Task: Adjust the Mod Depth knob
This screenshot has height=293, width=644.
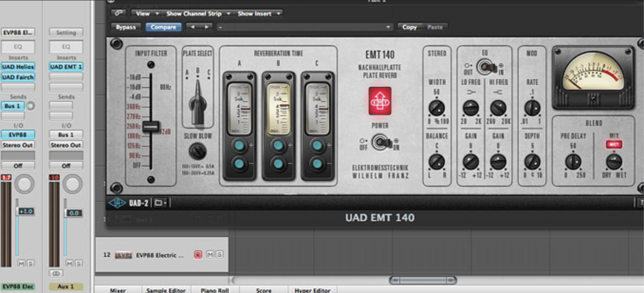Action: (x=532, y=162)
